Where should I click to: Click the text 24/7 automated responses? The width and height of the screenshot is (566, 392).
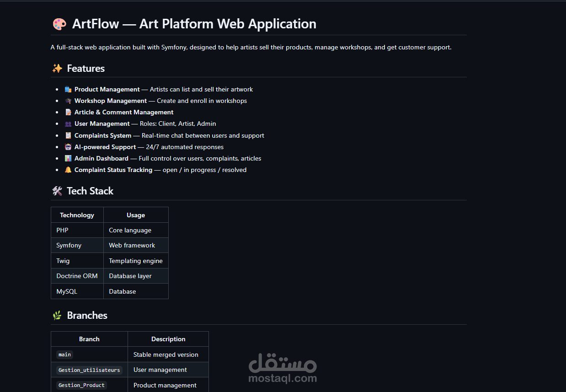[x=185, y=147]
